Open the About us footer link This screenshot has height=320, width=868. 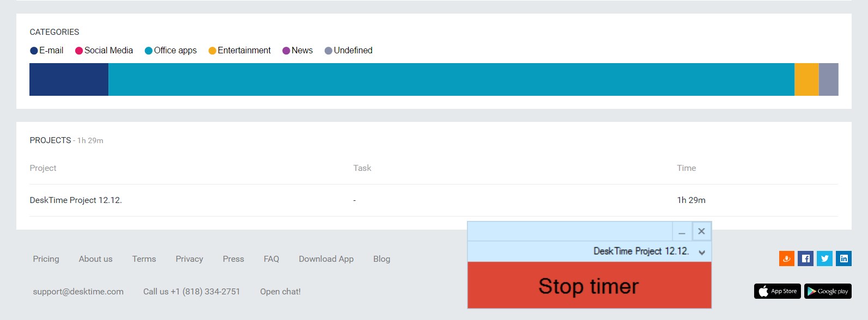pos(95,259)
